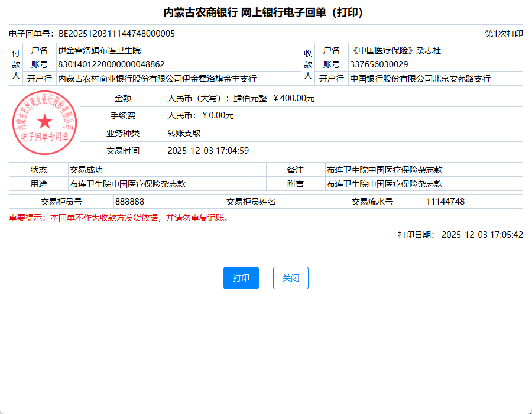Click the red 重要提示 notice text
Image resolution: width=532 pixels, height=414 pixels.
coord(119,218)
